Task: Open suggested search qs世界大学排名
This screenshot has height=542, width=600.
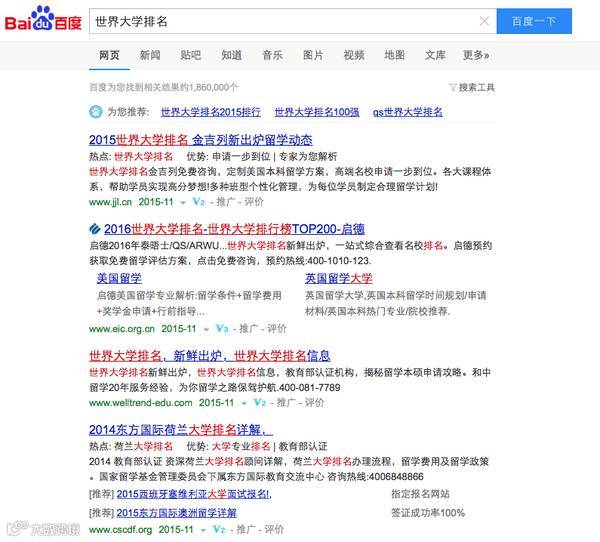Action: coord(408,112)
